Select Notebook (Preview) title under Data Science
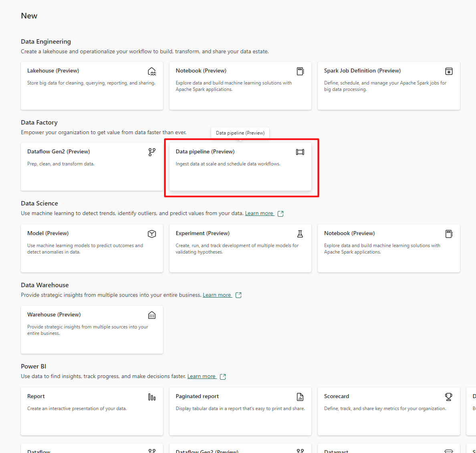The width and height of the screenshot is (476, 453). (x=349, y=234)
